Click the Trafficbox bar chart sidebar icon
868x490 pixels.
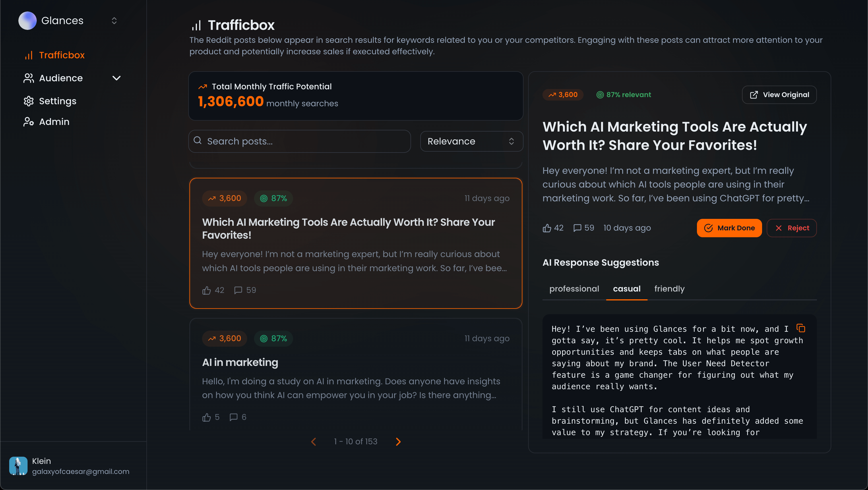(29, 55)
